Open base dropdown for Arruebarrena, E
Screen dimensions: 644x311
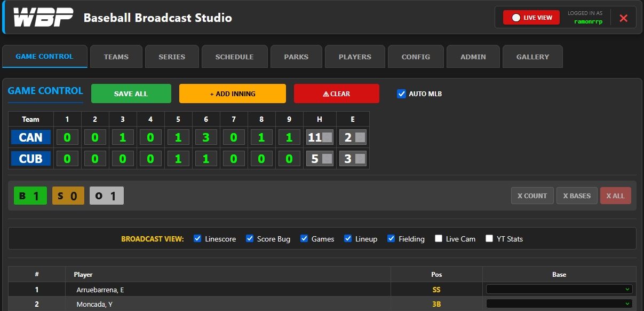[x=559, y=290]
